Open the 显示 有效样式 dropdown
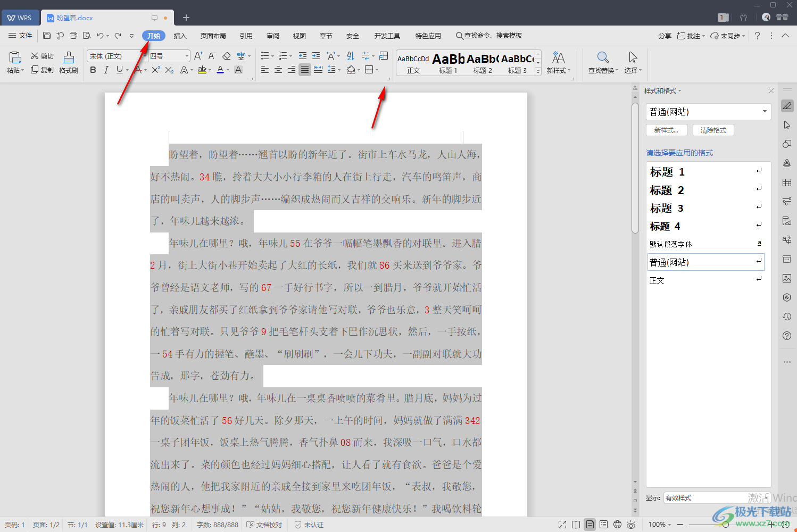The image size is (797, 532). pos(716,498)
